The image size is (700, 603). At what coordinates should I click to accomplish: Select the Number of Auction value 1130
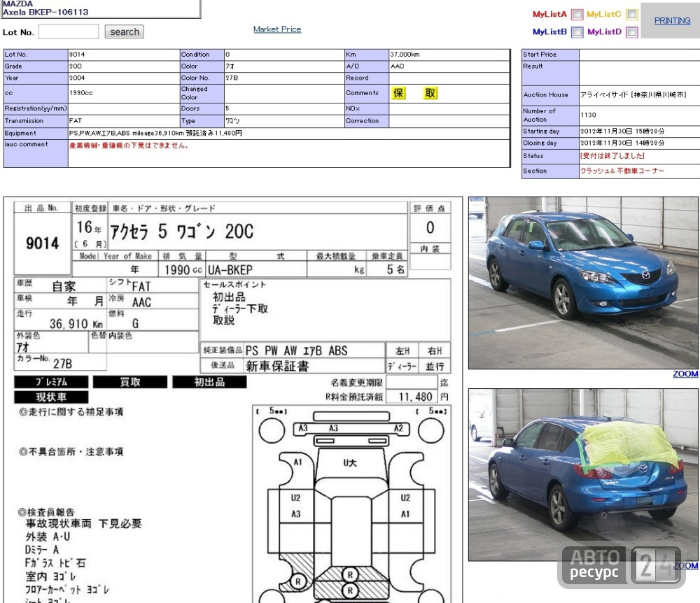[589, 115]
